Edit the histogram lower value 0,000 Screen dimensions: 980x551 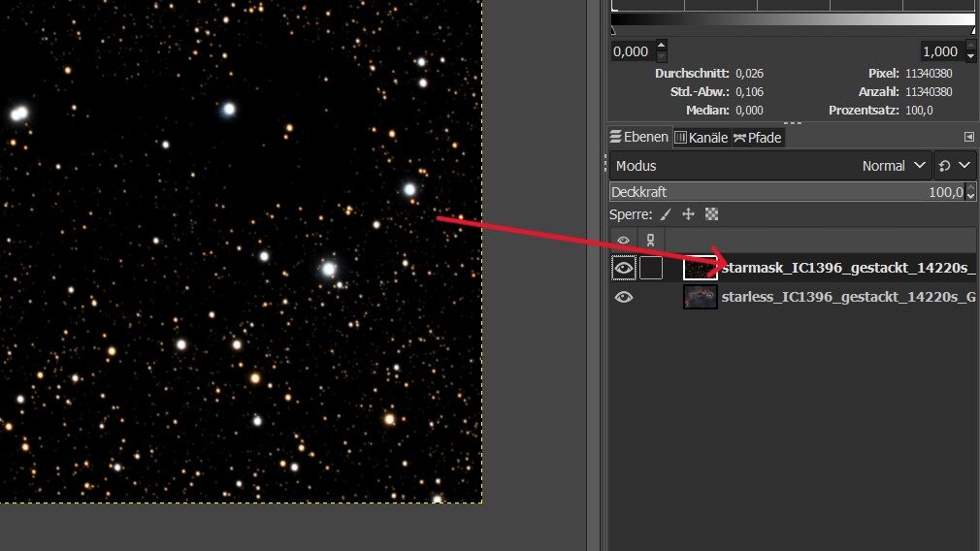633,51
